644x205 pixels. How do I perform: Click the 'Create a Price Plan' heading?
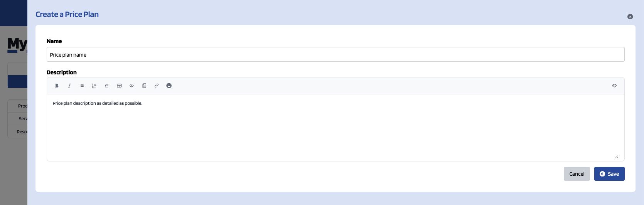click(67, 14)
